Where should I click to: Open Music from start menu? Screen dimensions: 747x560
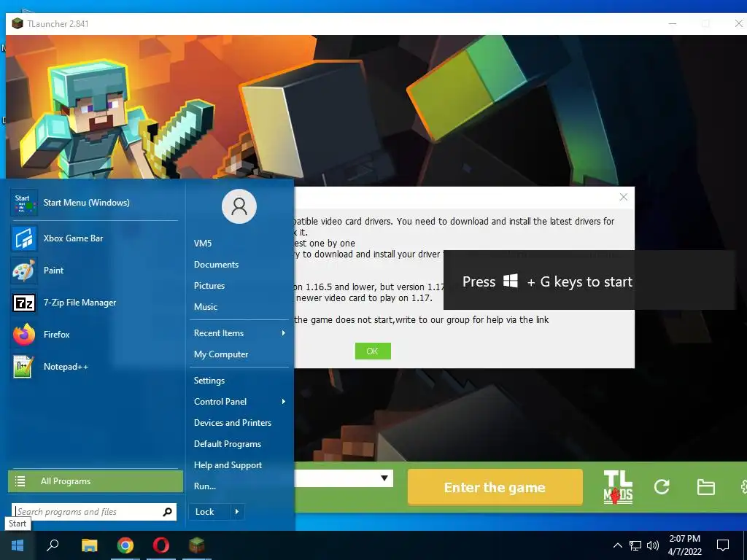(205, 307)
